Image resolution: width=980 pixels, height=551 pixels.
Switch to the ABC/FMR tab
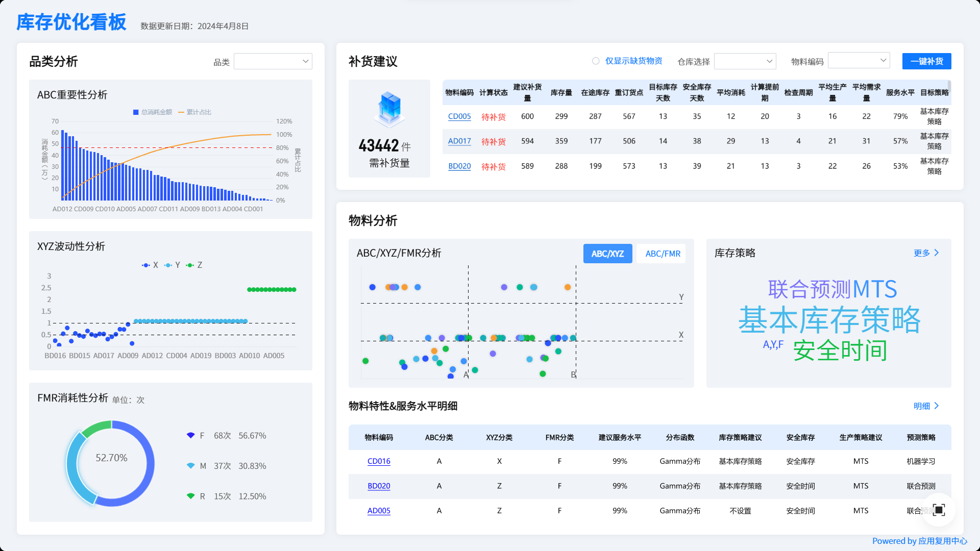point(663,254)
